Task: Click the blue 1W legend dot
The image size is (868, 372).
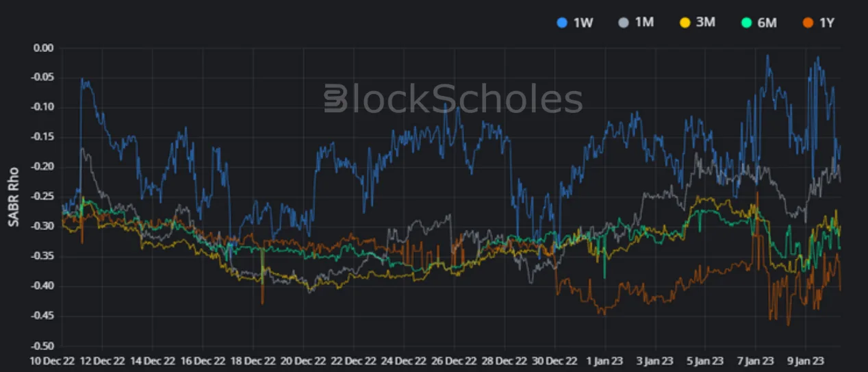Action: coord(562,23)
